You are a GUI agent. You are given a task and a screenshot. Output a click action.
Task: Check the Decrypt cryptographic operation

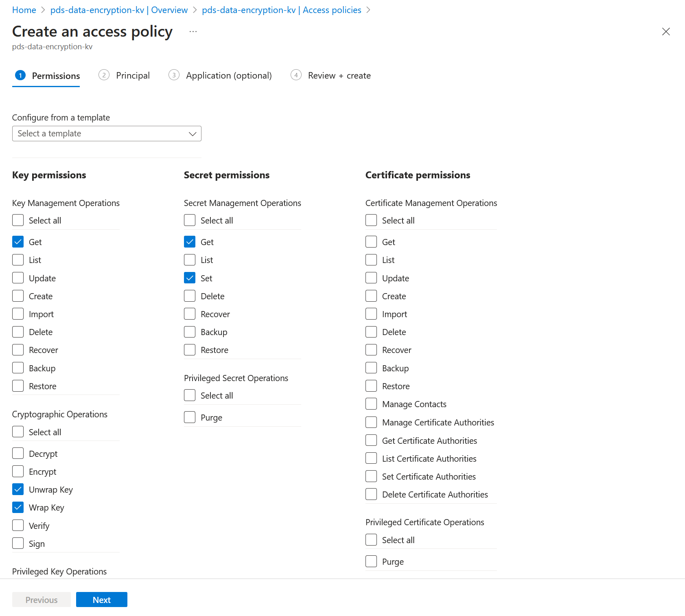click(18, 453)
